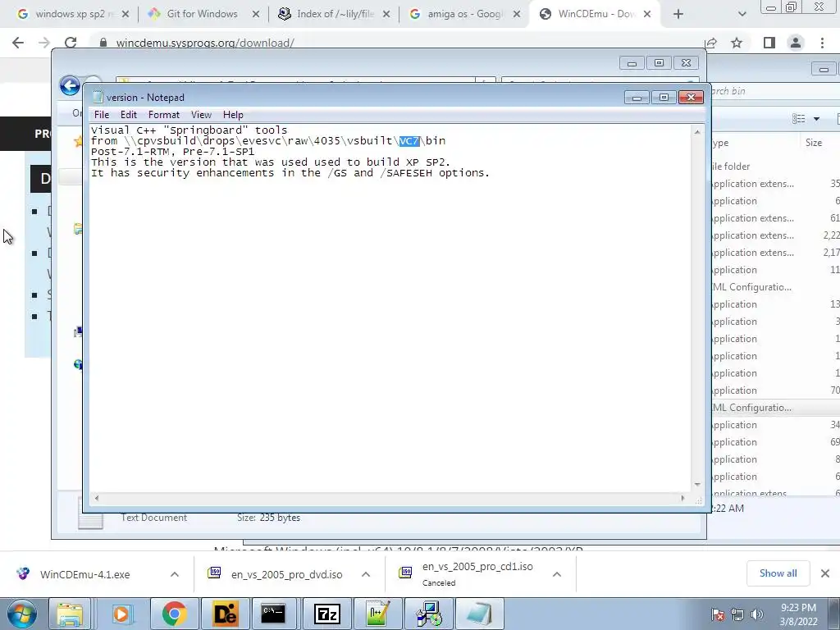Toggle Chrome side panel icon
Image resolution: width=840 pixels, height=630 pixels.
coord(769,43)
